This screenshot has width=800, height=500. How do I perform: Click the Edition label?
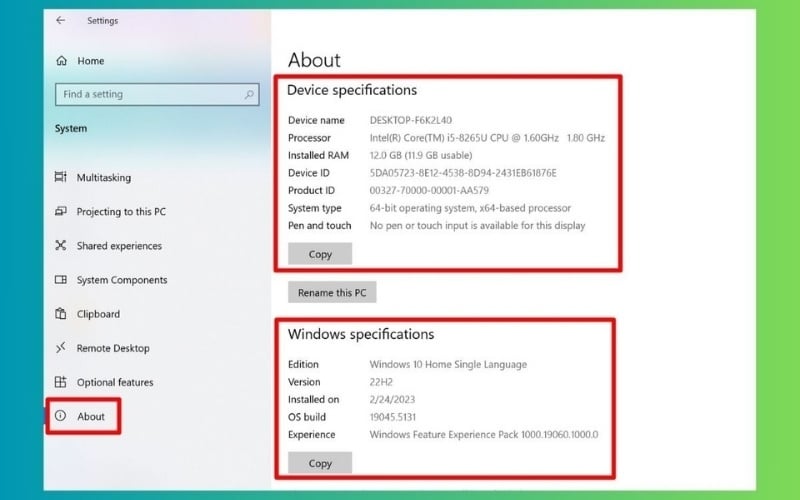(303, 364)
